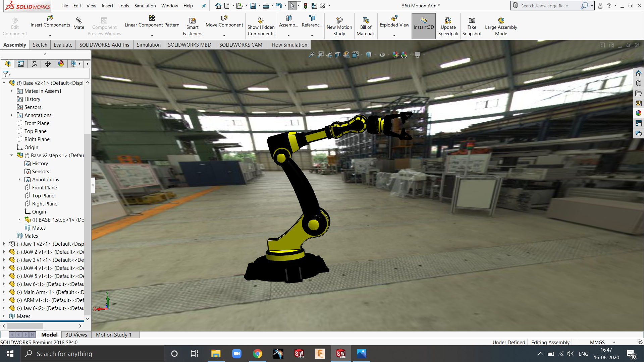Toggle Large Assembly Mode

point(501,21)
